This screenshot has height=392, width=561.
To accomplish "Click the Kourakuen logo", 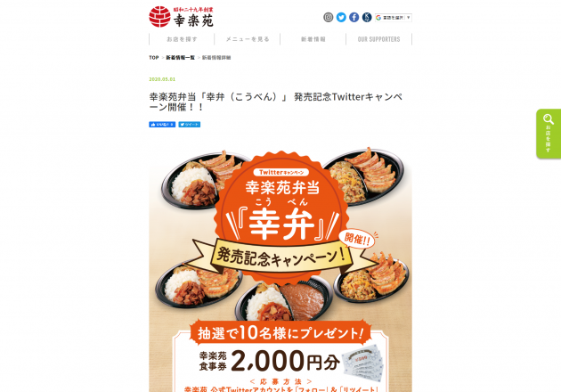I will click(181, 16).
